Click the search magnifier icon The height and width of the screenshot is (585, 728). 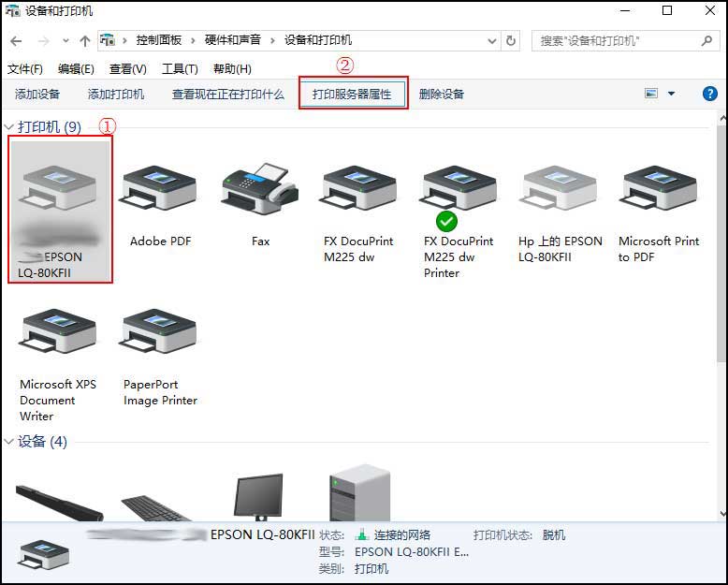point(707,41)
